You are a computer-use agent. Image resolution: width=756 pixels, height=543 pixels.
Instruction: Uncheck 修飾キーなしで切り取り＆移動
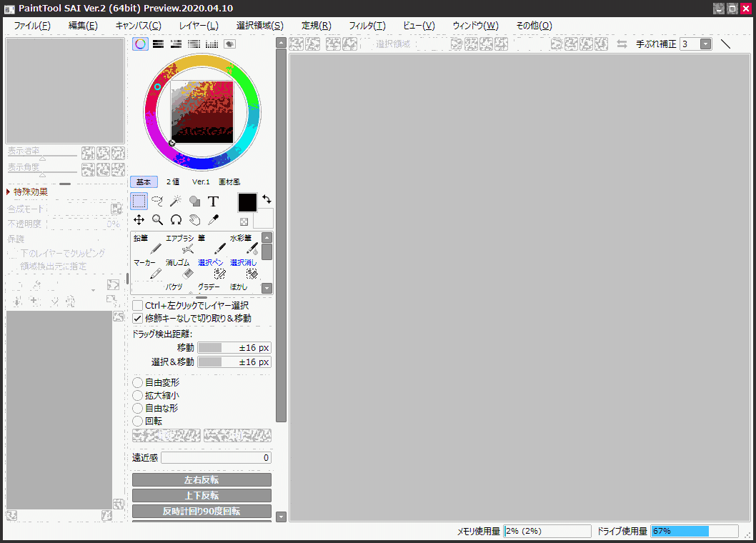tap(136, 318)
